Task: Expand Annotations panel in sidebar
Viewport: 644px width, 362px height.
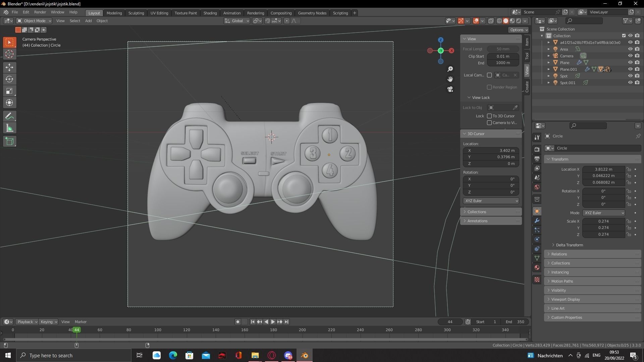Action: (491, 221)
